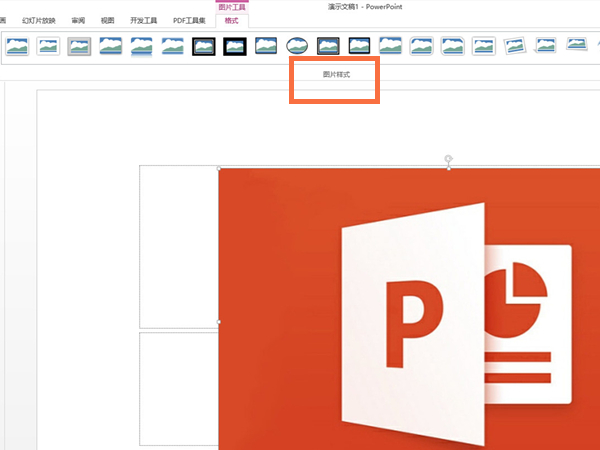Click the rotation handle above the picture
Viewport: 600px width, 450px height.
click(448, 158)
